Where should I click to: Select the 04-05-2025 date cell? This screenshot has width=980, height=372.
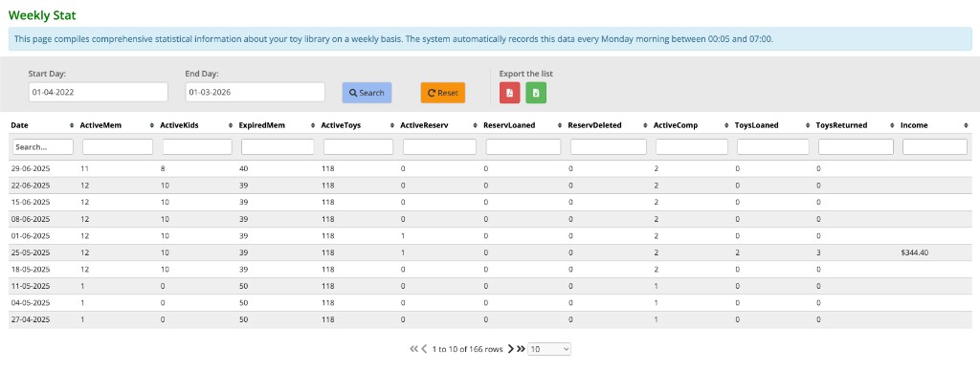coord(31,303)
